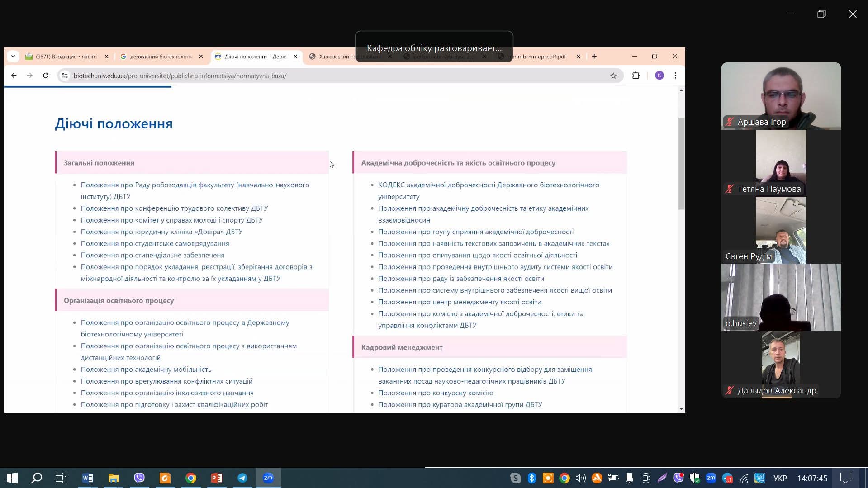Click the page vertical scrollbar thumb

pos(681,163)
